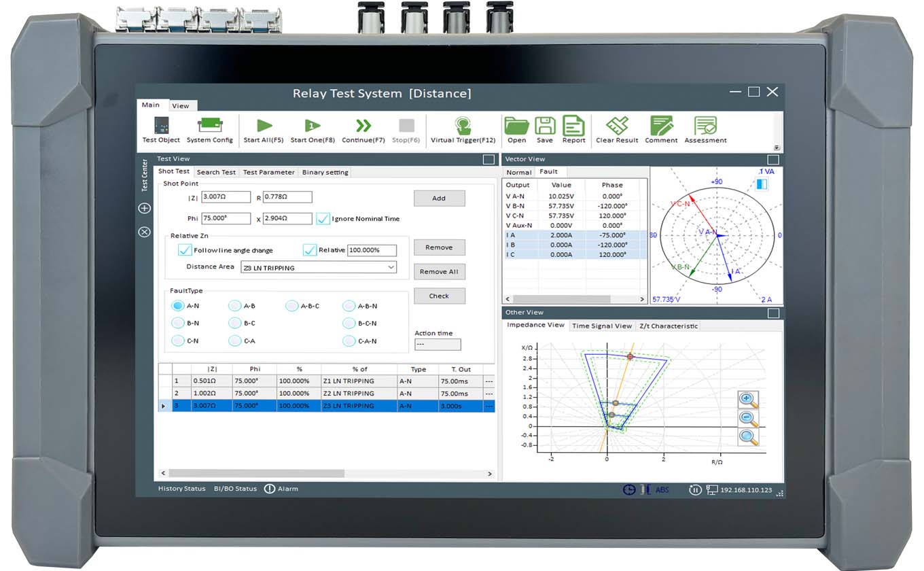Expand the toolbar overflow arrow

(x=777, y=148)
